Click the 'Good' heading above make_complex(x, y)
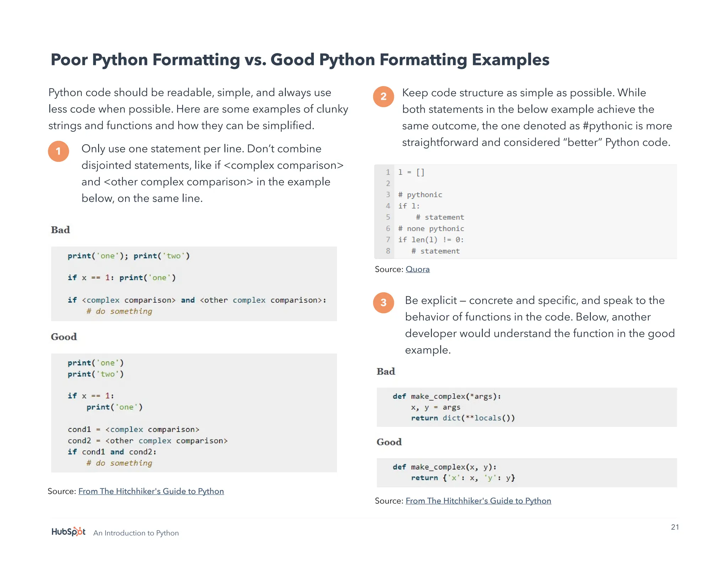 coord(389,442)
